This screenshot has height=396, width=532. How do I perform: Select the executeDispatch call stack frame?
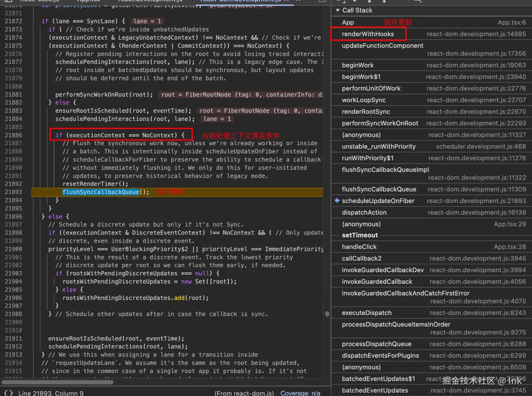431,313
